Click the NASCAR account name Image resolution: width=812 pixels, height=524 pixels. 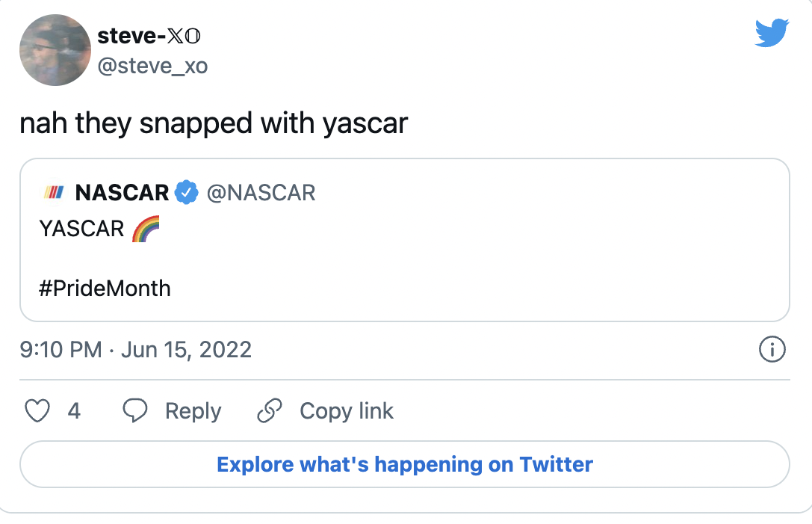(123, 193)
